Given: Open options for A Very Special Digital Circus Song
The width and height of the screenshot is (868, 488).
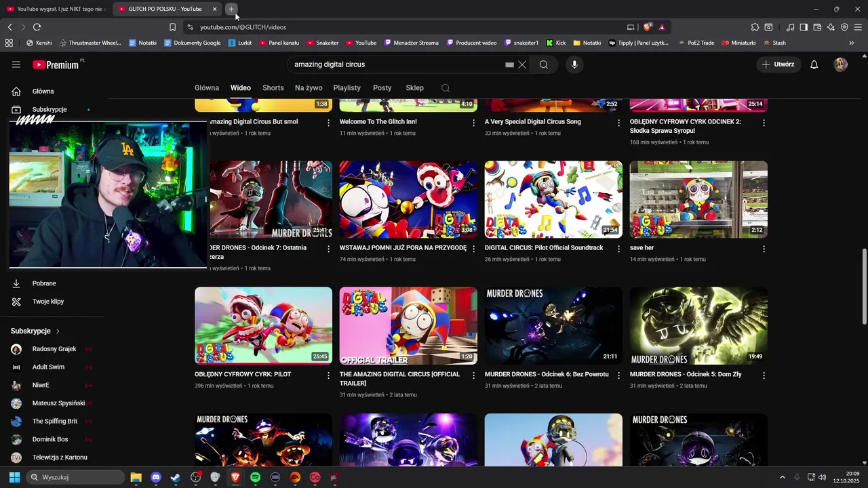Looking at the screenshot, I should pos(618,123).
